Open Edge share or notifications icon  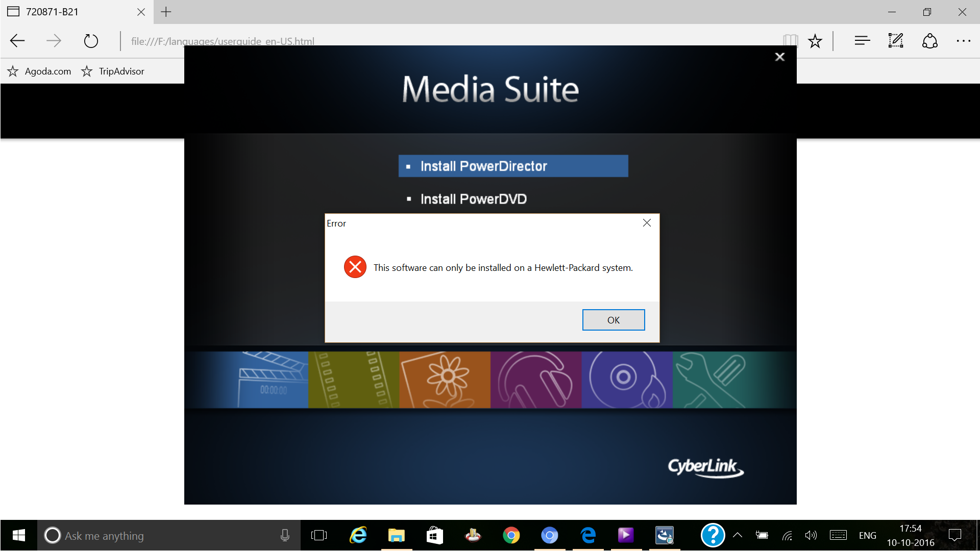(x=929, y=41)
